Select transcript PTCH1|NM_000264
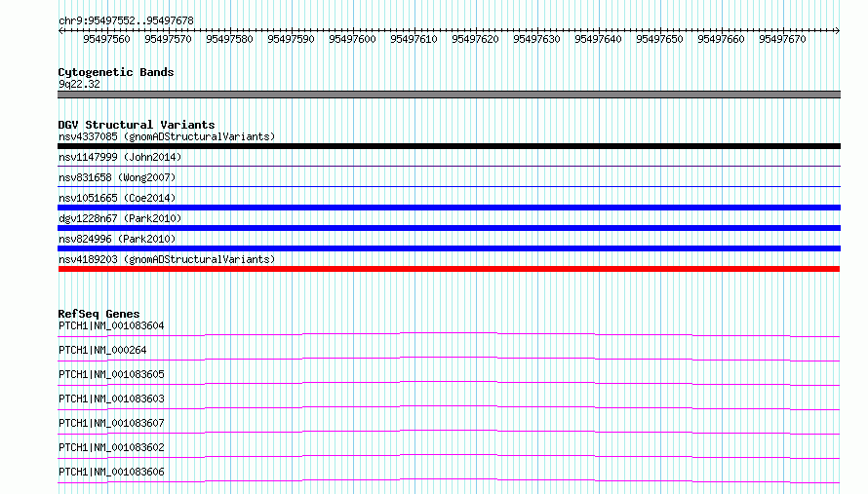The image size is (868, 494). pos(102,350)
